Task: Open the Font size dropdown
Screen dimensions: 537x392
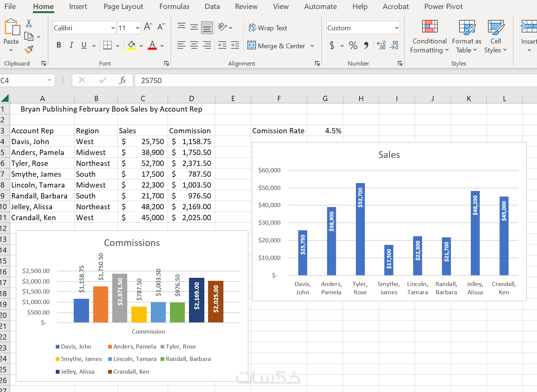Action: coord(138,28)
